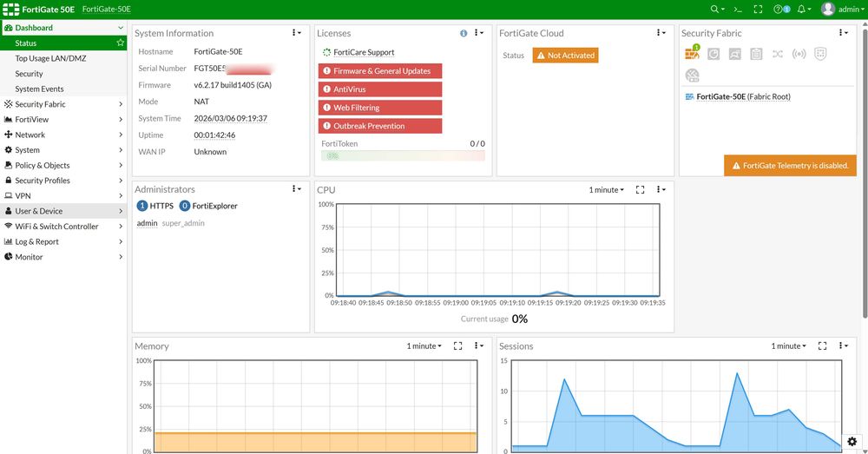
Task: Click the FortiToken usage progress bar
Action: point(403,155)
